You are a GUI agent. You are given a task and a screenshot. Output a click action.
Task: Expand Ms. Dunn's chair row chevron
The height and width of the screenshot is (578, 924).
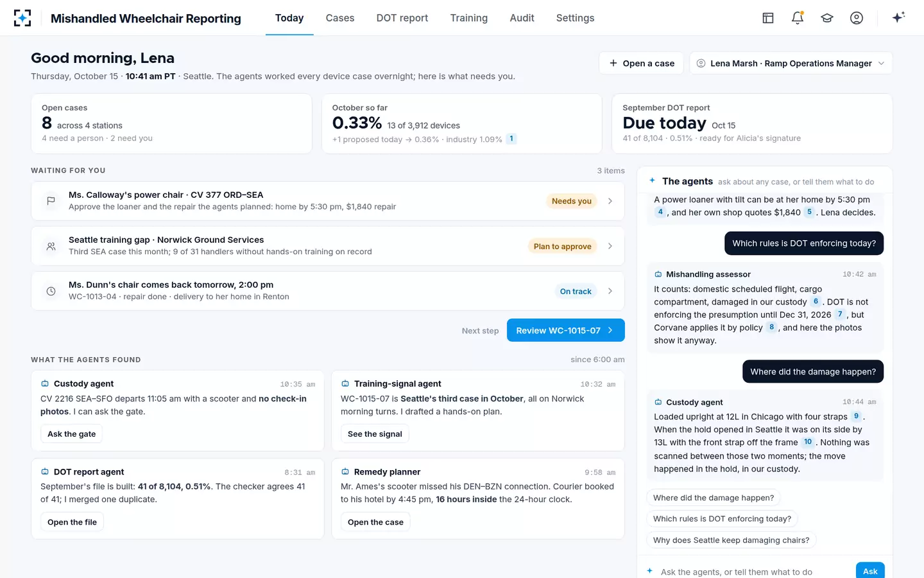pyautogui.click(x=610, y=291)
